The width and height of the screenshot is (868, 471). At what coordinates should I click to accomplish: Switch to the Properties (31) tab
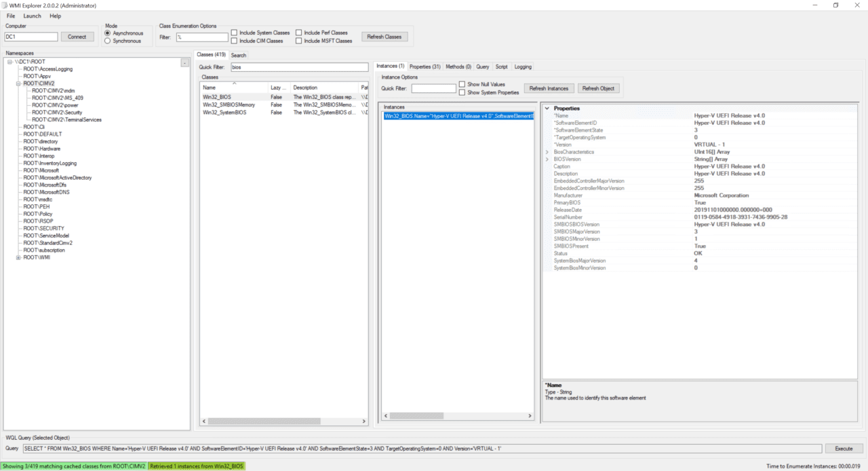pyautogui.click(x=425, y=67)
